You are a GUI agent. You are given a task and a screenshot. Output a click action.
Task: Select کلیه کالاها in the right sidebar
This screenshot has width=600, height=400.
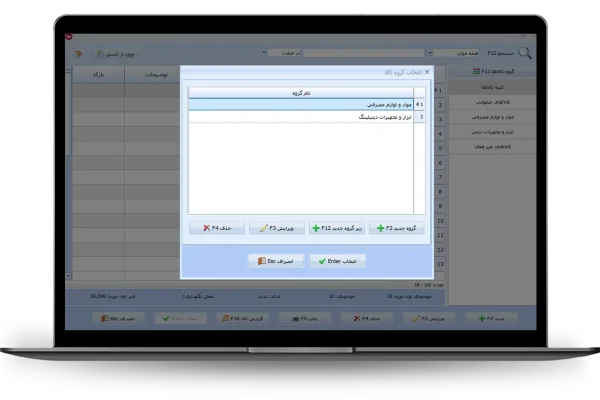(489, 87)
